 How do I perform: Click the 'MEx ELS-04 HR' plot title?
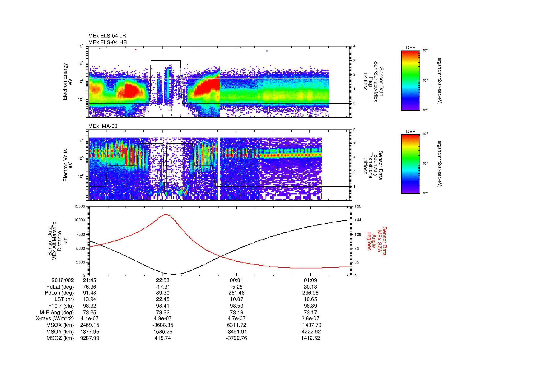107,42
